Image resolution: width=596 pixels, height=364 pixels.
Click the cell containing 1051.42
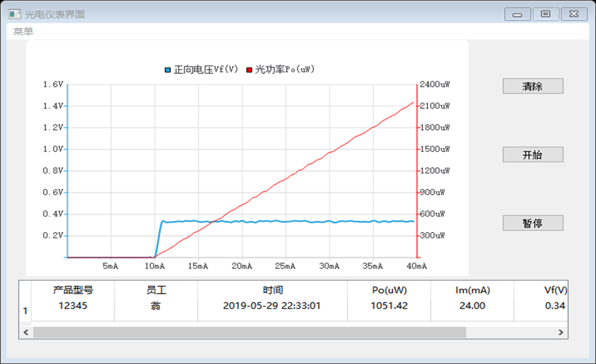389,306
